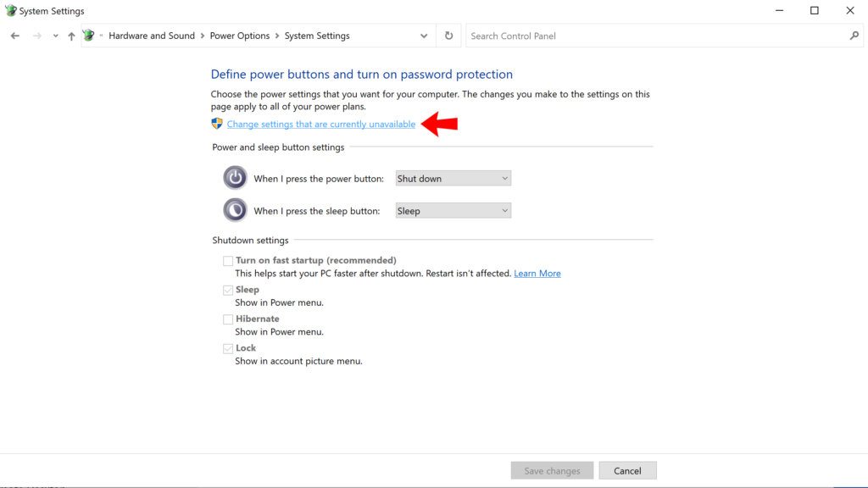The height and width of the screenshot is (488, 868).
Task: Maximize the System Settings window
Action: pyautogui.click(x=815, y=10)
